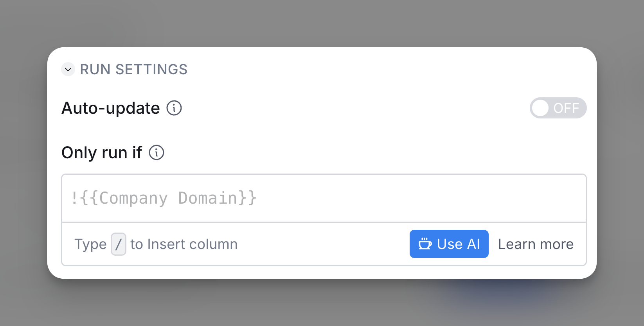644x326 pixels.
Task: Click the word Type in the hint bar
Action: [90, 244]
